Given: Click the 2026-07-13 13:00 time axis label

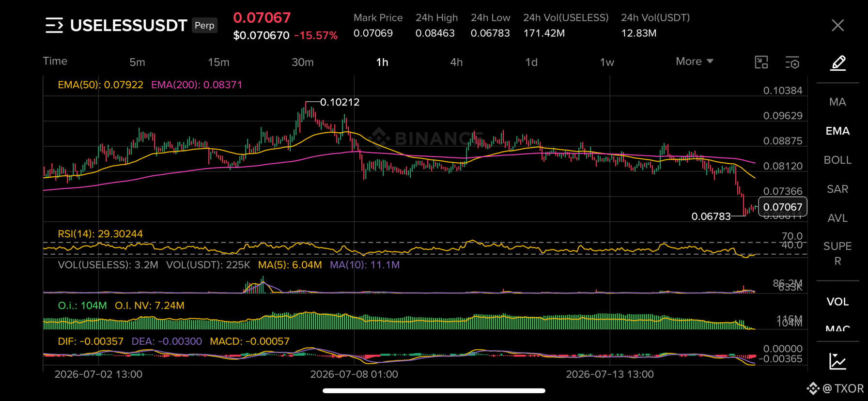Looking at the screenshot, I should coord(610,374).
